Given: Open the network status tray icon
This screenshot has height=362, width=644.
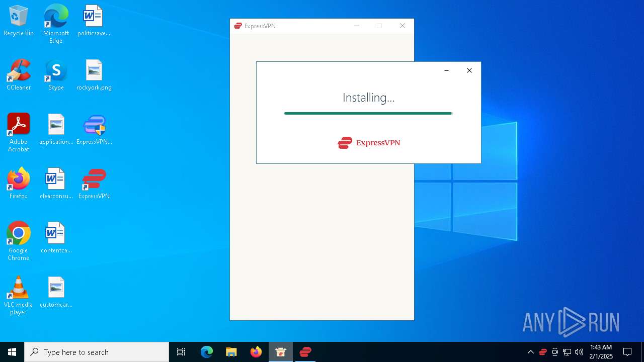Looking at the screenshot, I should (x=567, y=352).
